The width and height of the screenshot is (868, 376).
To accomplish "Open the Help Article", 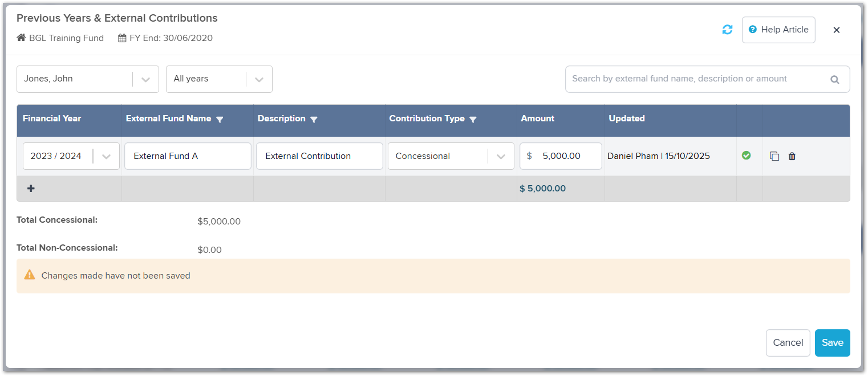I will point(778,29).
